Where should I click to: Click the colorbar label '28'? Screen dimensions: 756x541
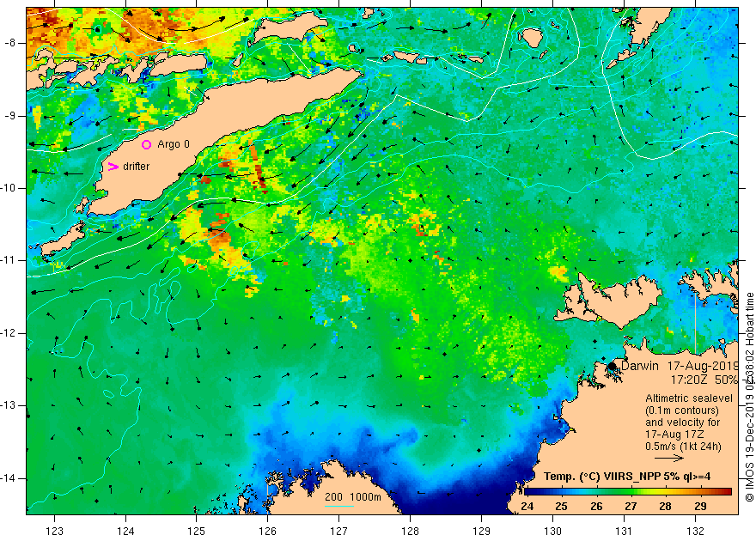pyautogui.click(x=665, y=507)
